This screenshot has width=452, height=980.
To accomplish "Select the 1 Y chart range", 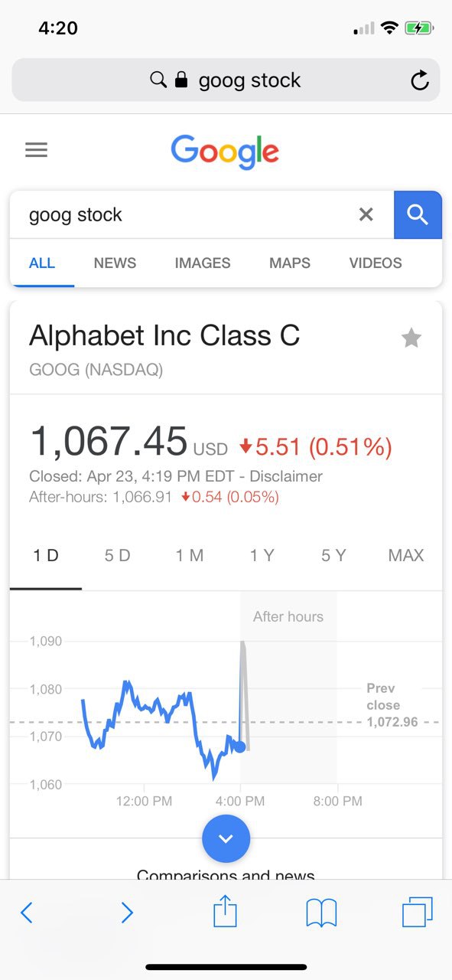I will [262, 556].
